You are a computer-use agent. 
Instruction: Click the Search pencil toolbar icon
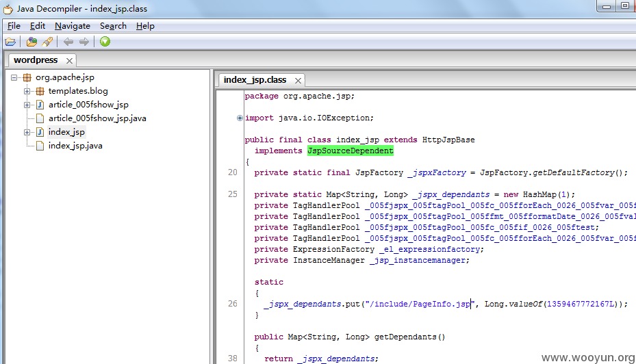47,42
